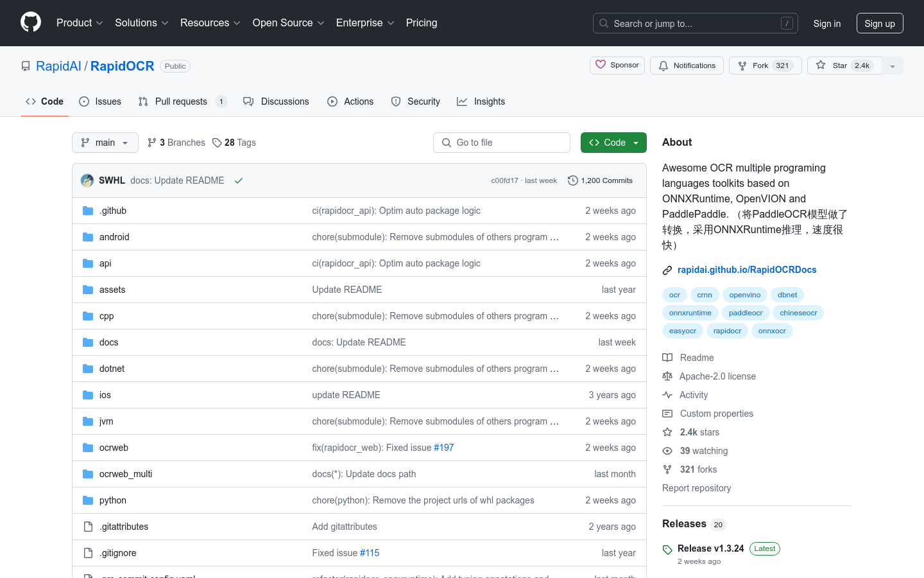Expand the Resources menu
924x578 pixels.
point(210,23)
